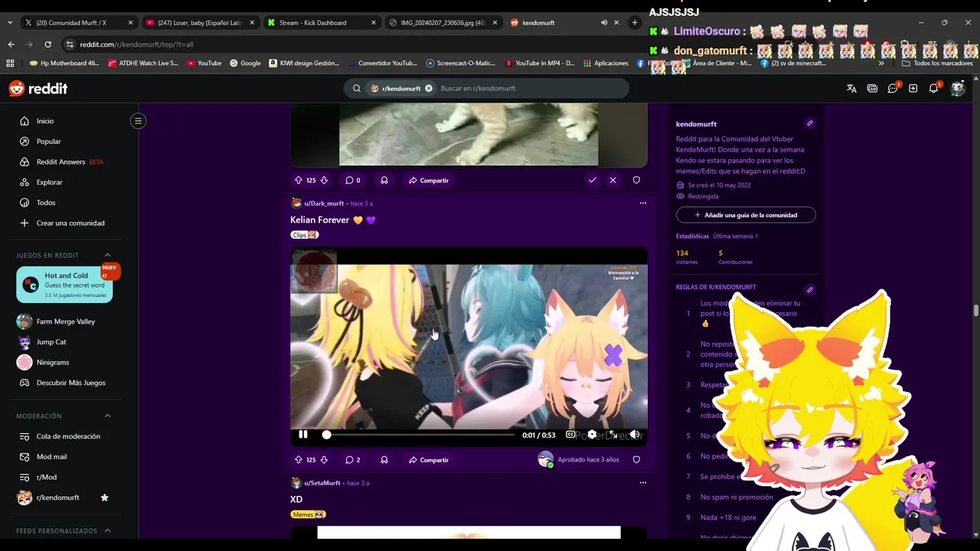This screenshot has width=980, height=551.
Task: Open Reddit chat messages icon
Action: pos(893,89)
